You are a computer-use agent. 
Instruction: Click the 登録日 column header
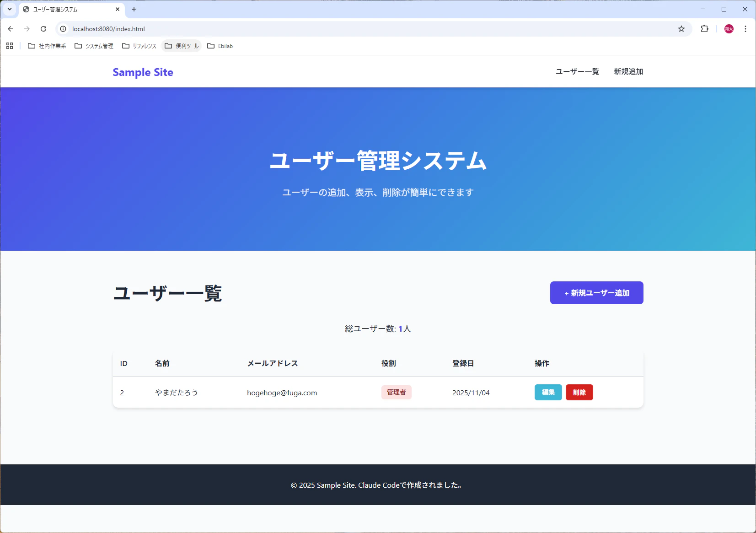[x=463, y=363]
